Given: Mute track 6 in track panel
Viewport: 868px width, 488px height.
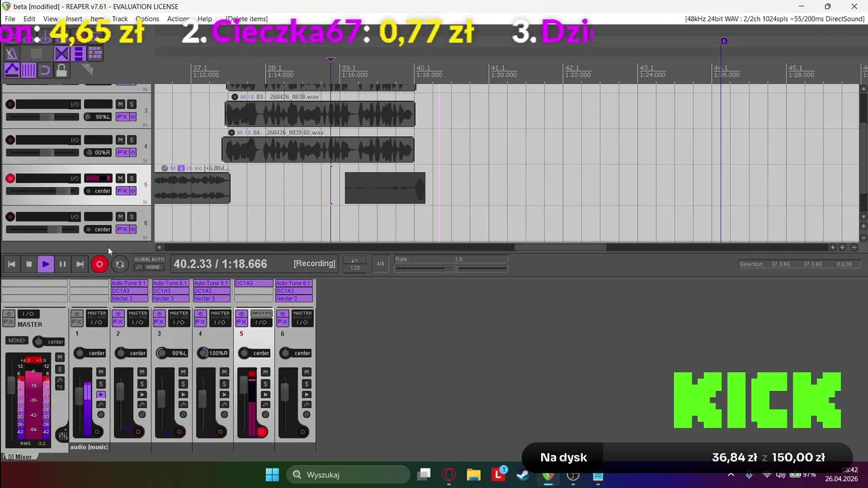Looking at the screenshot, I should pos(121,217).
